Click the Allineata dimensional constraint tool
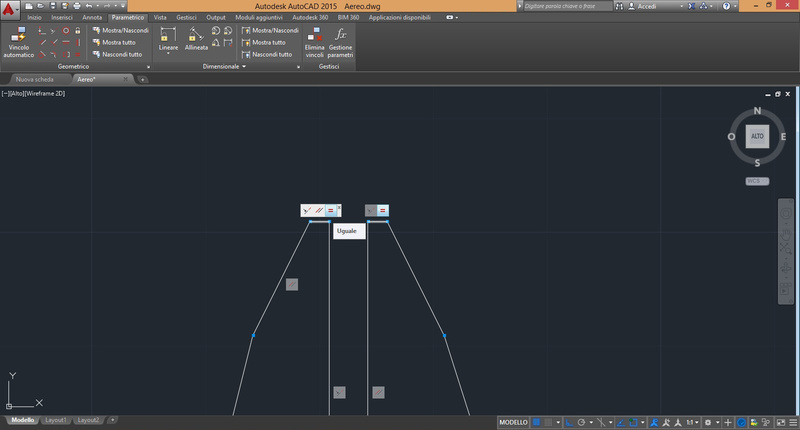 click(196, 38)
